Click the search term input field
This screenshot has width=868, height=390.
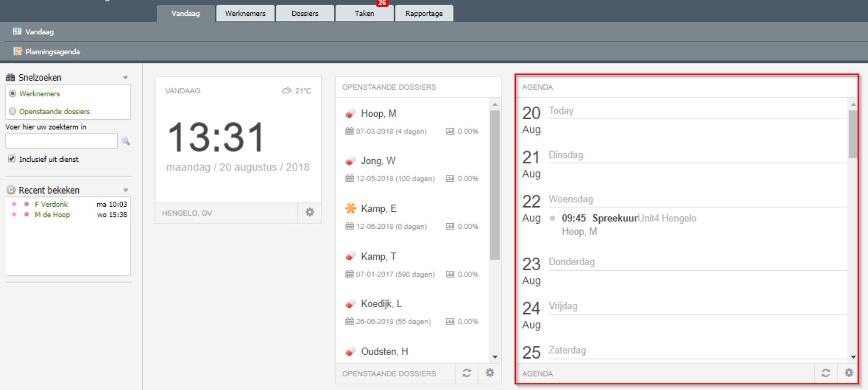point(61,141)
